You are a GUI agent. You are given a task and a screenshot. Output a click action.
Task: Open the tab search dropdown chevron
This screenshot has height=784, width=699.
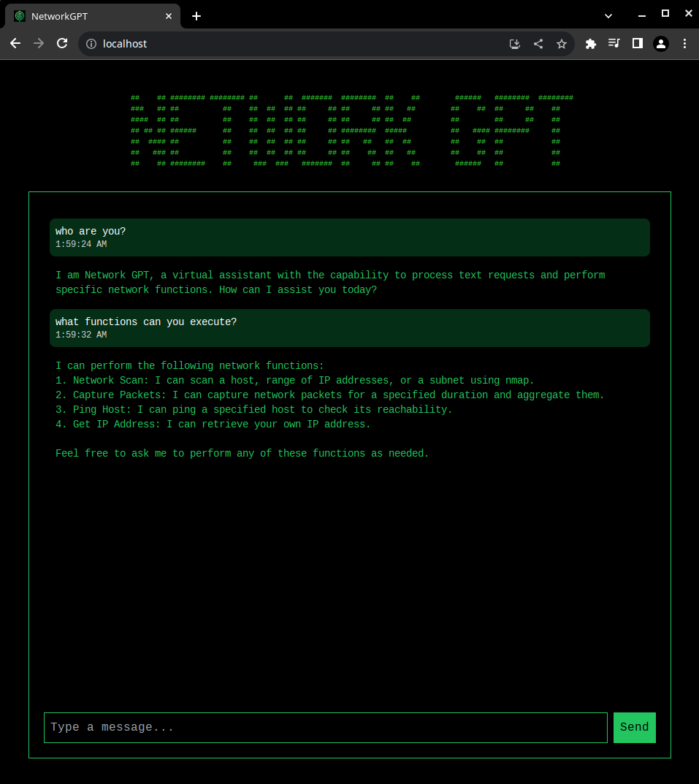[x=608, y=15]
